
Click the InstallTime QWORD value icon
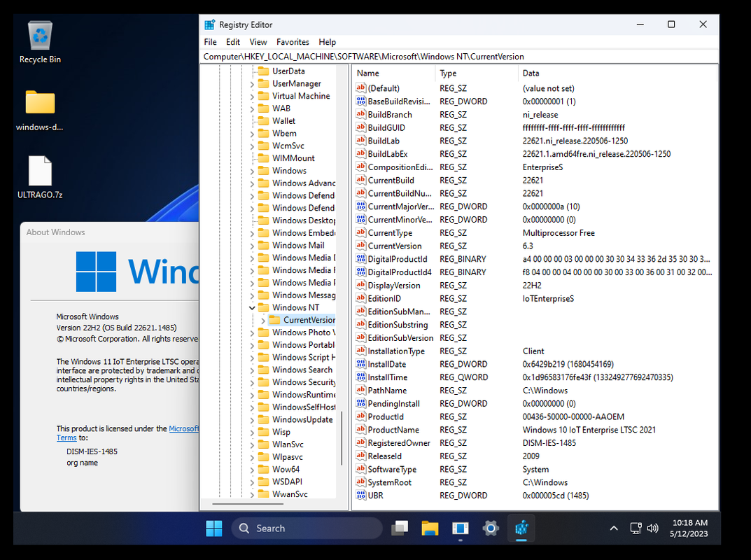point(360,377)
